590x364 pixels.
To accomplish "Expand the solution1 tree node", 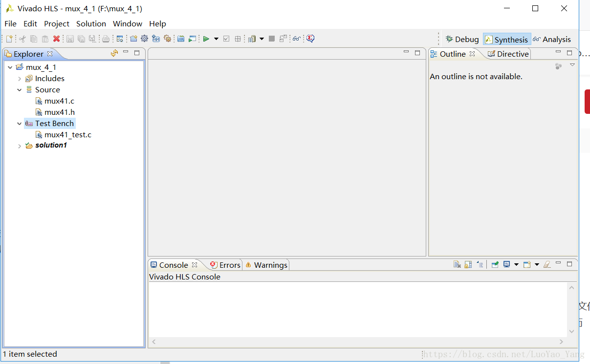I will pyautogui.click(x=20, y=146).
